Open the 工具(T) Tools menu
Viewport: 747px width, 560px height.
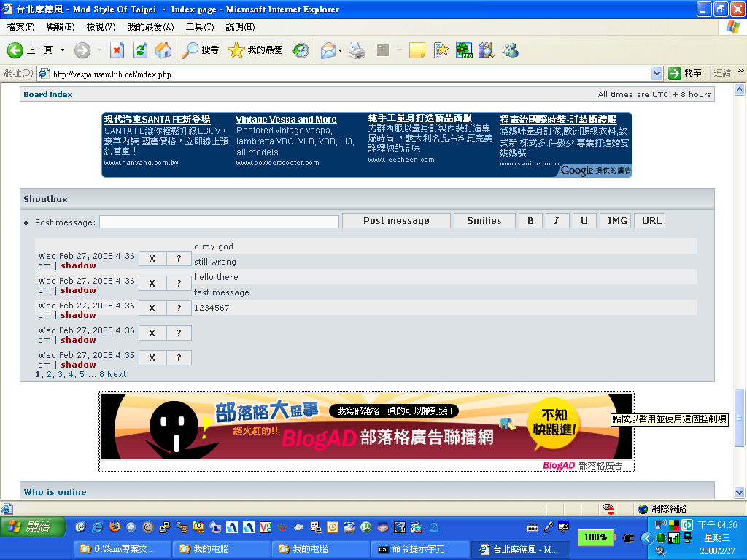pyautogui.click(x=200, y=27)
